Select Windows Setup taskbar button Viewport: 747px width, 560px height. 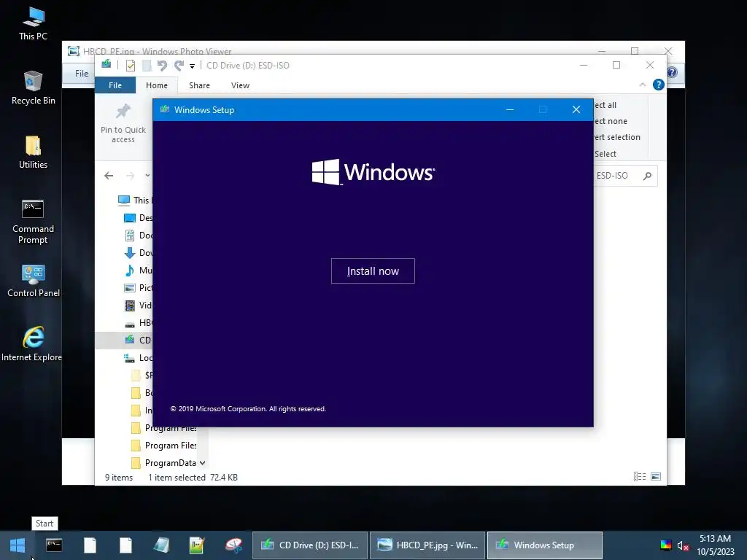point(544,545)
